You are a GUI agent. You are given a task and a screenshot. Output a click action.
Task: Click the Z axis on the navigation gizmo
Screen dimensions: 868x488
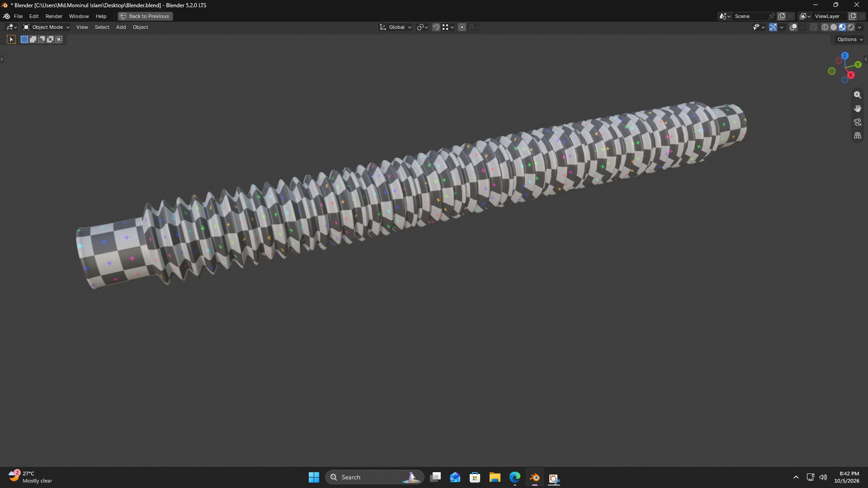(x=844, y=56)
